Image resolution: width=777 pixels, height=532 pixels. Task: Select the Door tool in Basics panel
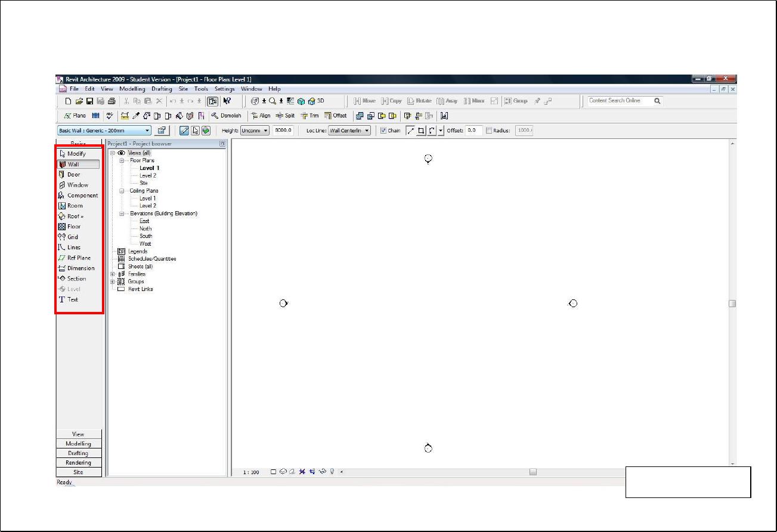tap(73, 175)
